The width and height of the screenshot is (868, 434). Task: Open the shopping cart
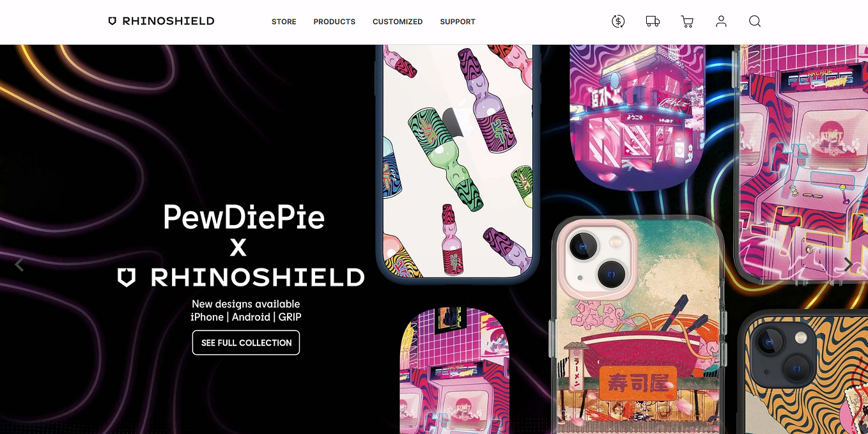click(687, 21)
